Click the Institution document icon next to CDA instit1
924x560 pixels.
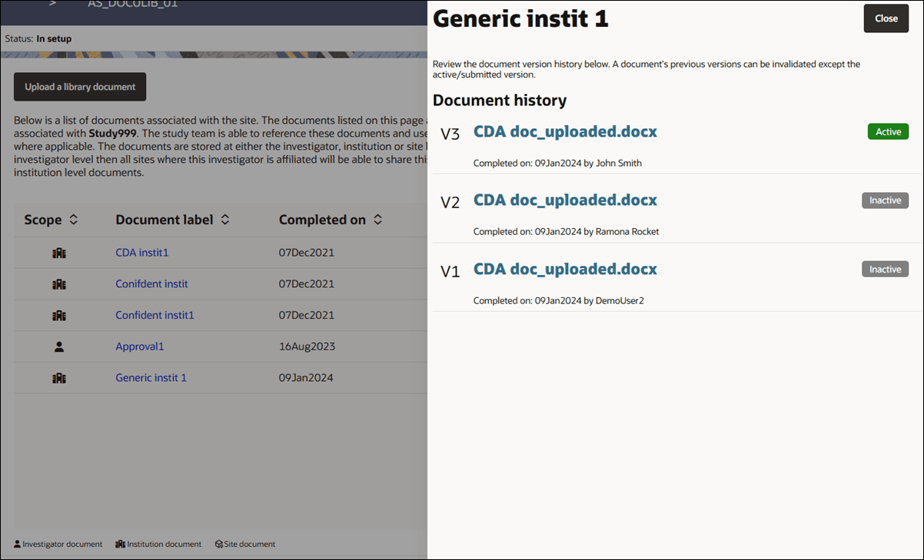tap(59, 252)
